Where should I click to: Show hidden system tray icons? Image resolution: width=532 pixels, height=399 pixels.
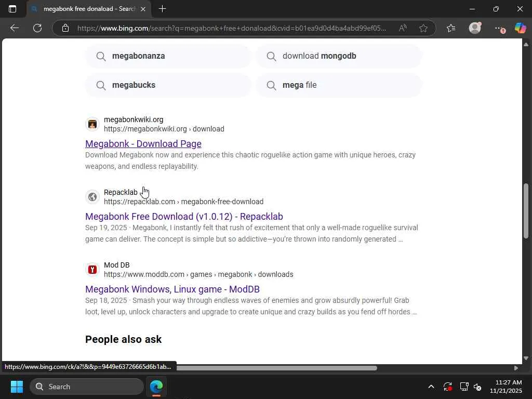click(431, 387)
